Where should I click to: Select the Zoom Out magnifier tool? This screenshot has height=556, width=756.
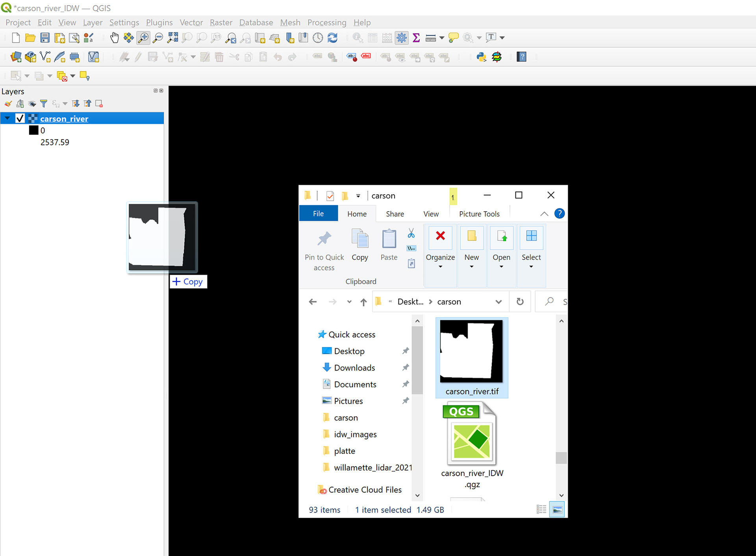158,37
